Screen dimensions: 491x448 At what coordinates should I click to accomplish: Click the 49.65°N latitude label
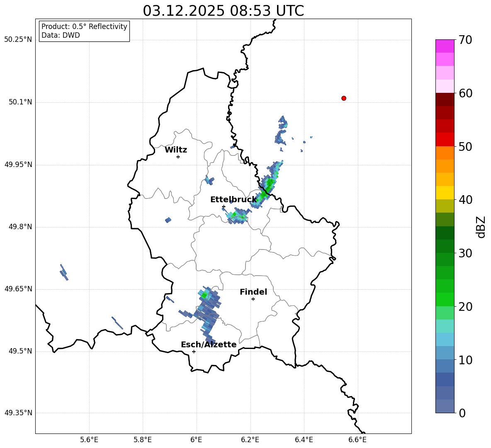[x=18, y=289]
